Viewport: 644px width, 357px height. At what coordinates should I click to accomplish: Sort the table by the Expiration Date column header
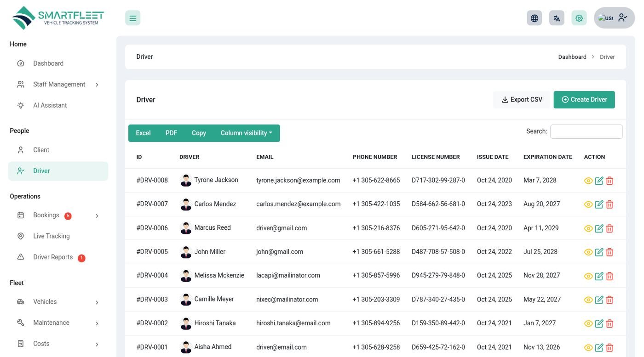(548, 157)
